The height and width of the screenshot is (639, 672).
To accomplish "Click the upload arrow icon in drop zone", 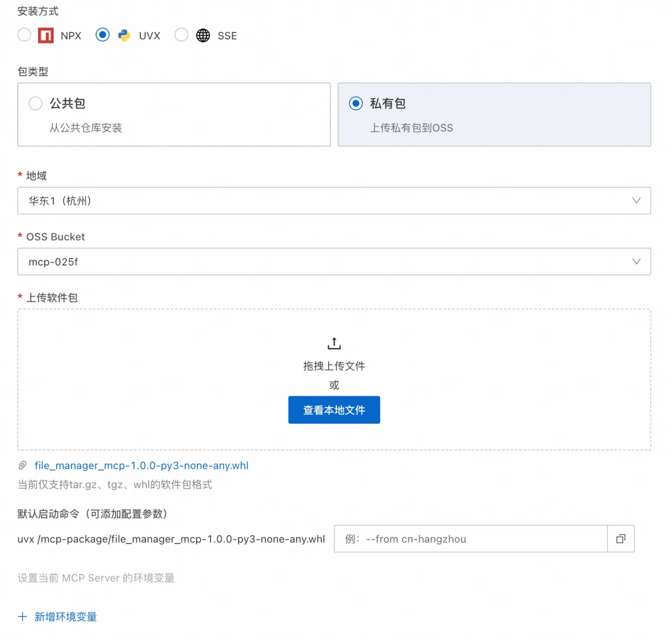I will [334, 344].
